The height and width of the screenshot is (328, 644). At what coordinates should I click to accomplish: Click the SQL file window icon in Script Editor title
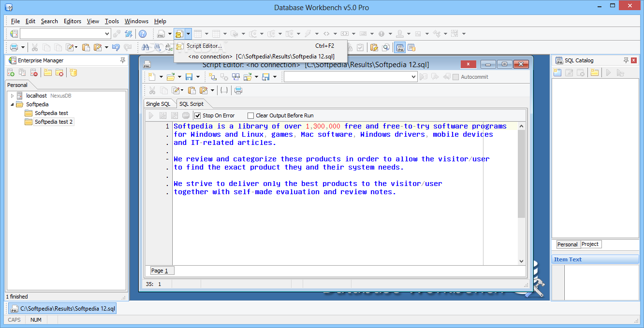147,64
